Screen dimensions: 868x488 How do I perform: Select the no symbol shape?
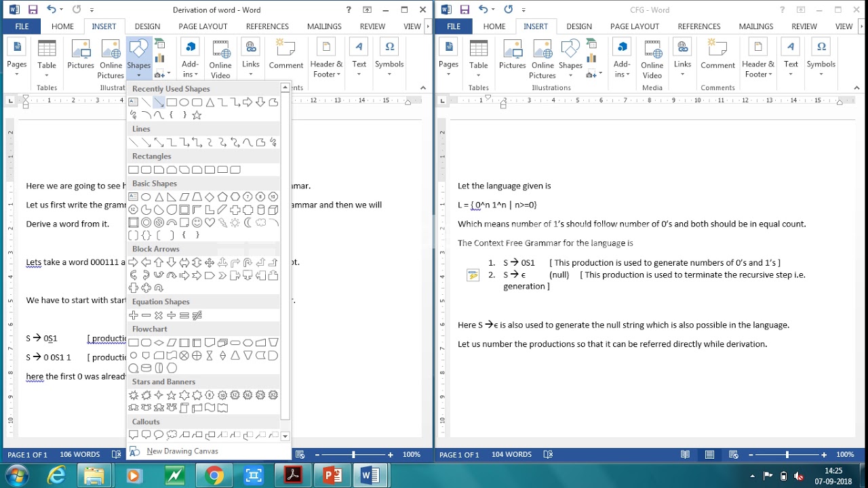(159, 223)
